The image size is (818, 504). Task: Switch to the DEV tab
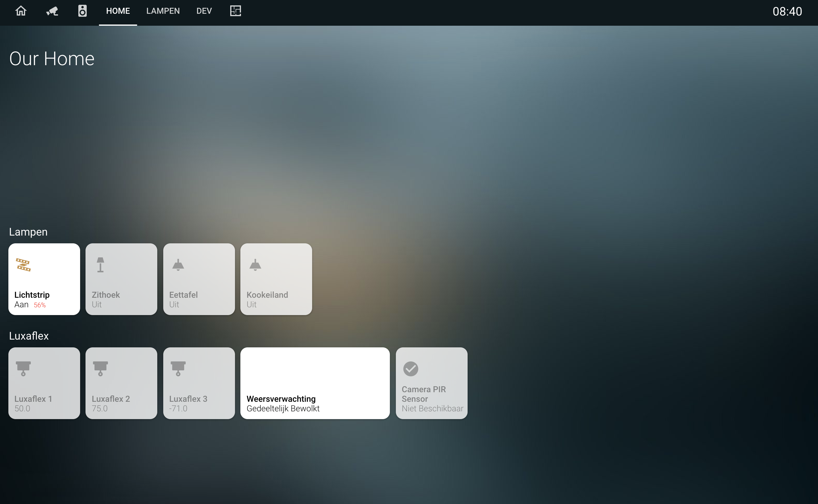(x=204, y=11)
